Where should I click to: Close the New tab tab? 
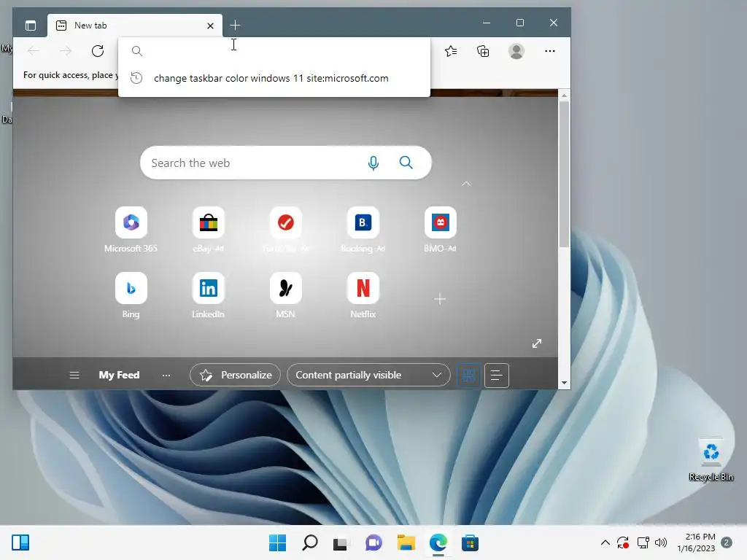point(210,26)
